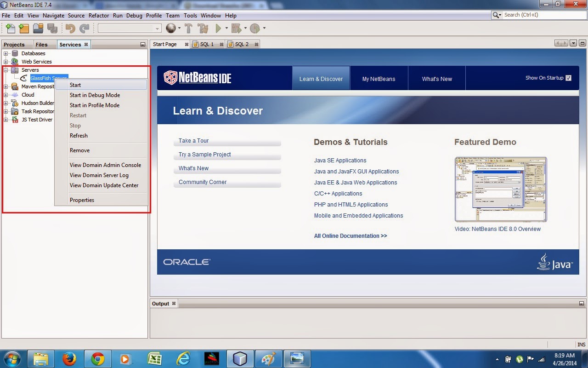Open the Profile Project dropdown arrow
This screenshot has width=588, height=368.
click(264, 29)
